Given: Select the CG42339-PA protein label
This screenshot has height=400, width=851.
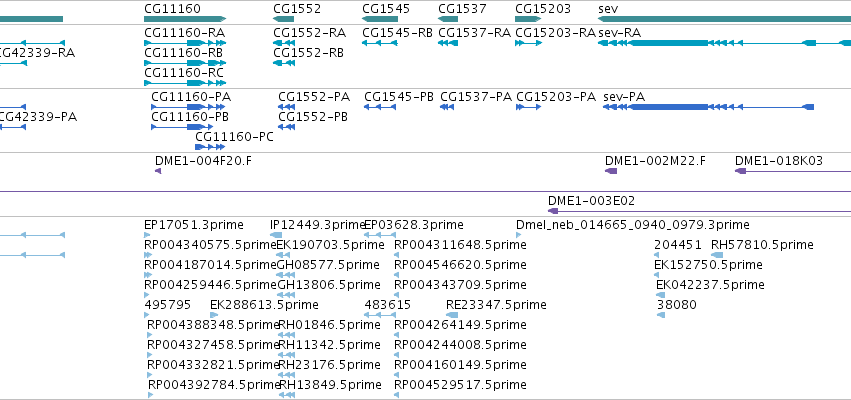Looking at the screenshot, I should [37, 117].
